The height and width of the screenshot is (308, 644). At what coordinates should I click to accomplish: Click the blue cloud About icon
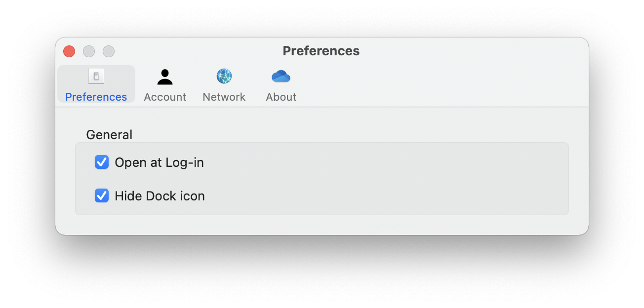click(x=281, y=77)
